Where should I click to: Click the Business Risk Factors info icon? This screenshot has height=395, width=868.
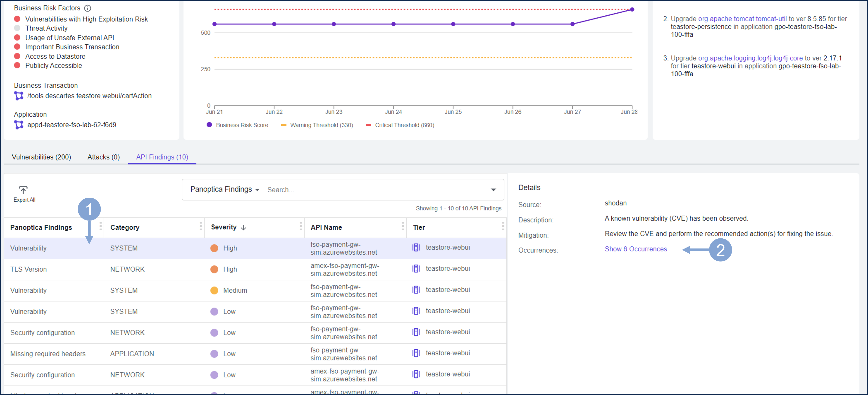point(88,8)
